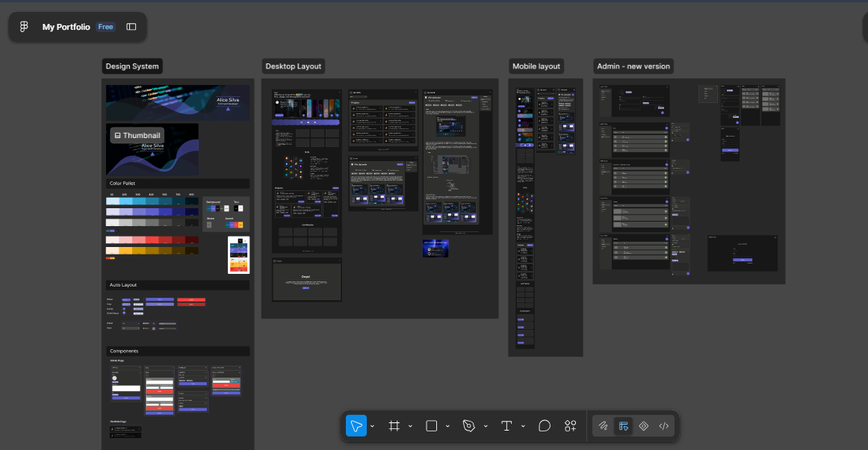Switch to Design mode

(623, 425)
